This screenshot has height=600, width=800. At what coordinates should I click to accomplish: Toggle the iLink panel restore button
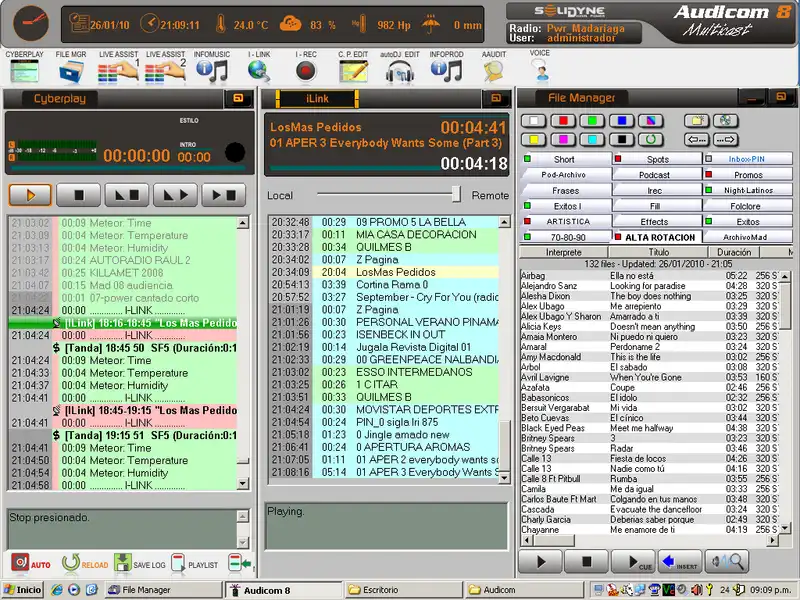coord(496,98)
